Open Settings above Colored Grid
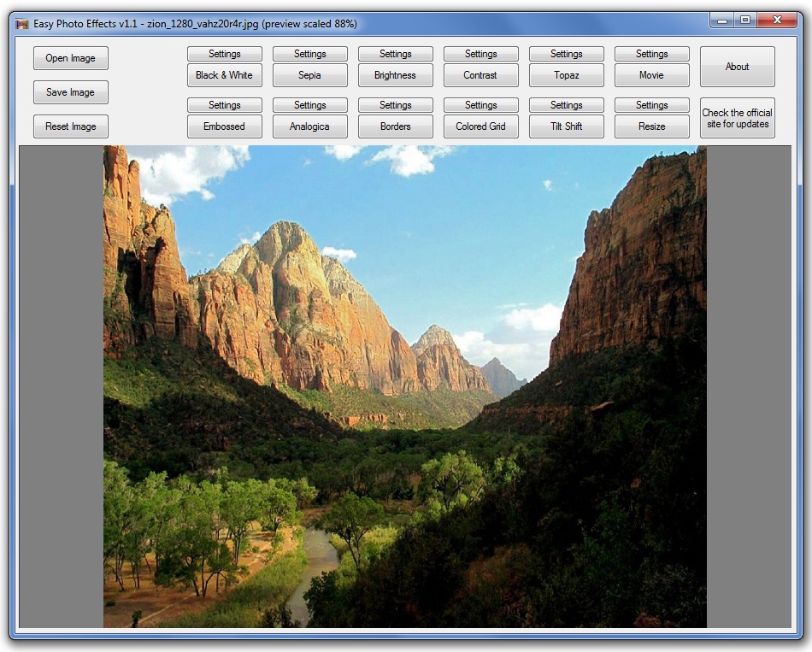 coord(480,105)
